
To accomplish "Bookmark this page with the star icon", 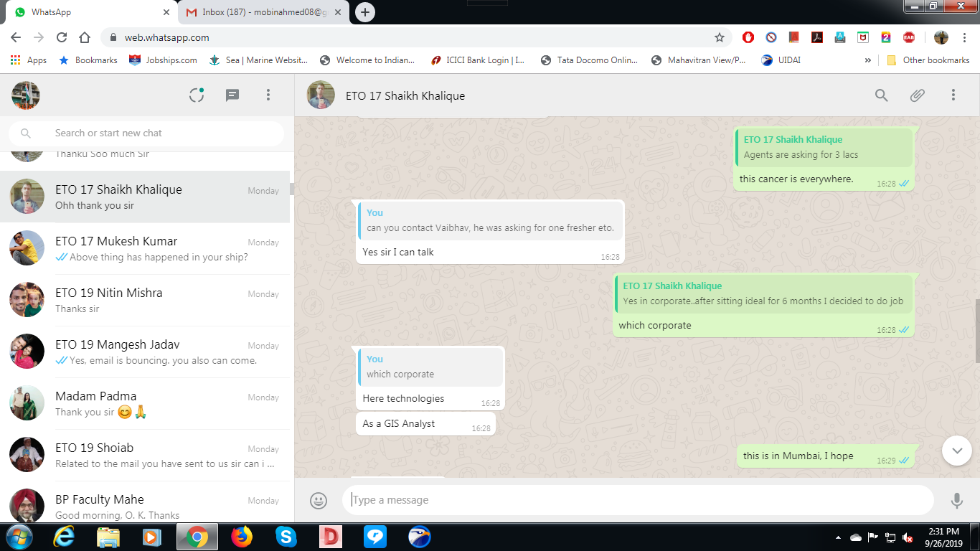I will pos(719,37).
